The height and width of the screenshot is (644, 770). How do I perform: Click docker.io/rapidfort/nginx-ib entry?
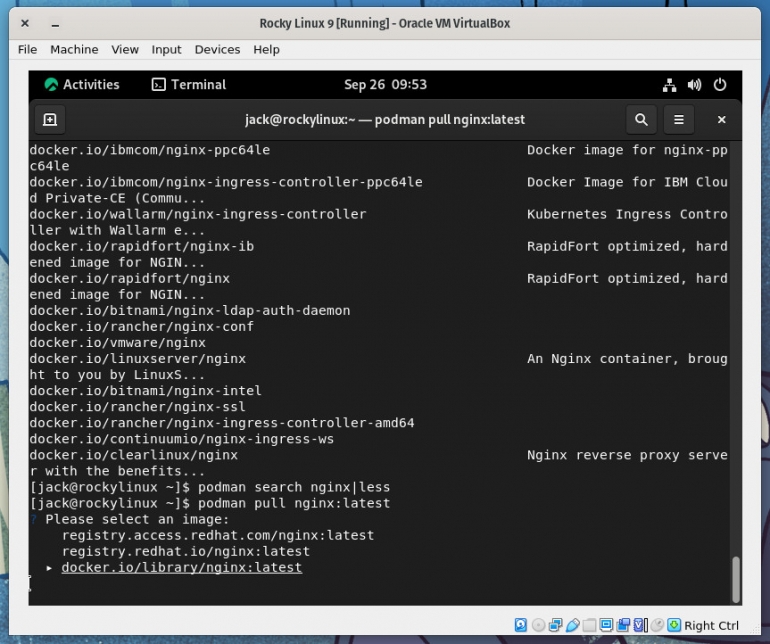[141, 246]
